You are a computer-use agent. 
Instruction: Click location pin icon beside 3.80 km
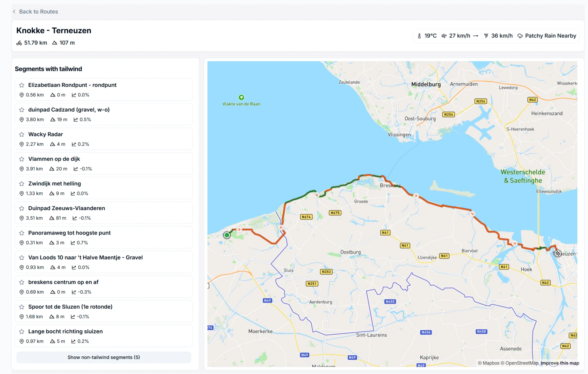point(22,120)
